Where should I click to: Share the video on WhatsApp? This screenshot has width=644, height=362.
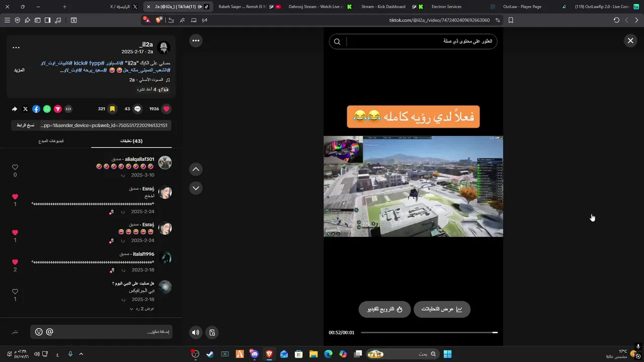click(x=47, y=109)
